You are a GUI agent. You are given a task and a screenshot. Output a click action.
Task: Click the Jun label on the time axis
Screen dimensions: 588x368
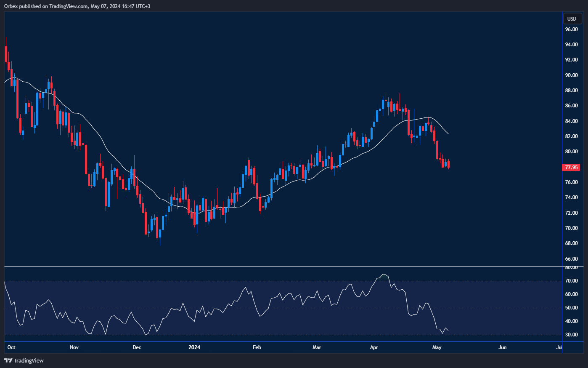tap(502, 347)
